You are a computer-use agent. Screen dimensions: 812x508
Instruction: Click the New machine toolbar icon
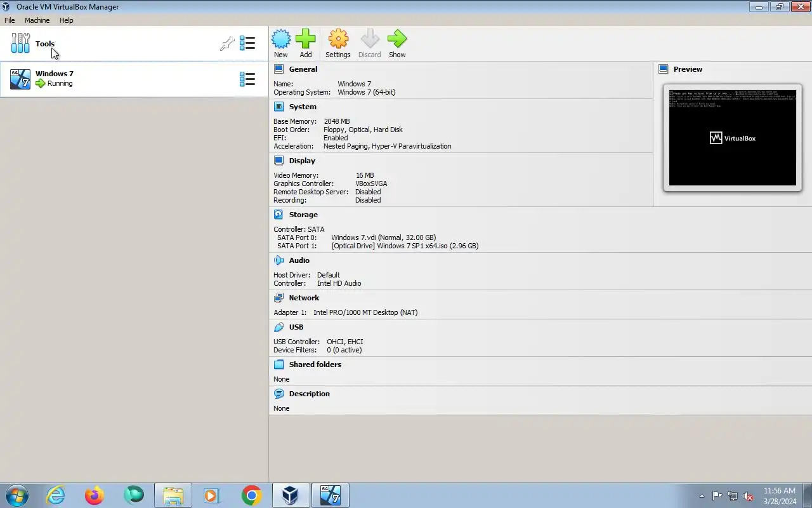click(281, 39)
